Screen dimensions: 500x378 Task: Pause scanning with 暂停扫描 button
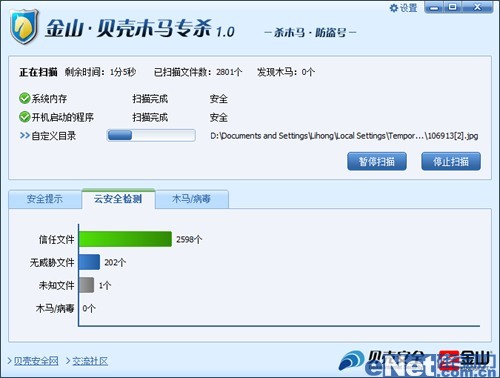click(x=377, y=162)
